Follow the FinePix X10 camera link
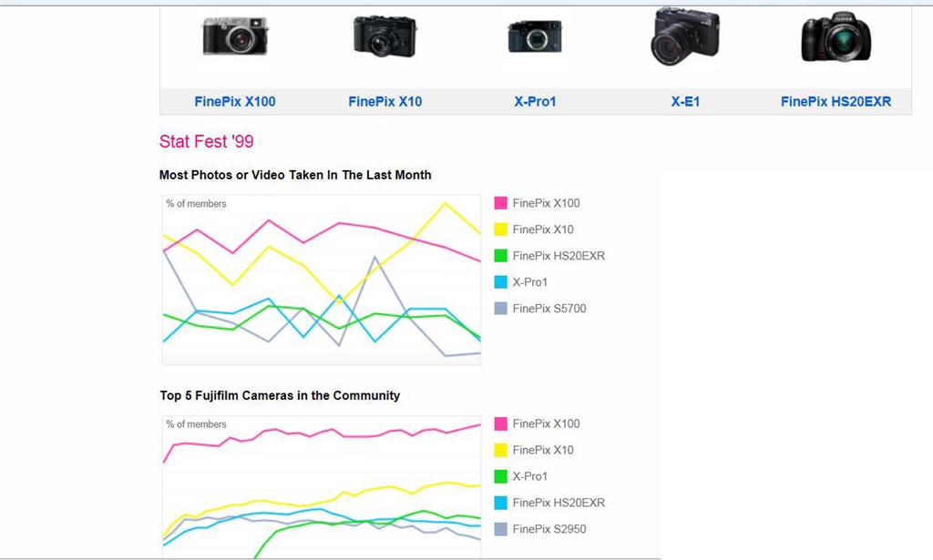 (384, 102)
